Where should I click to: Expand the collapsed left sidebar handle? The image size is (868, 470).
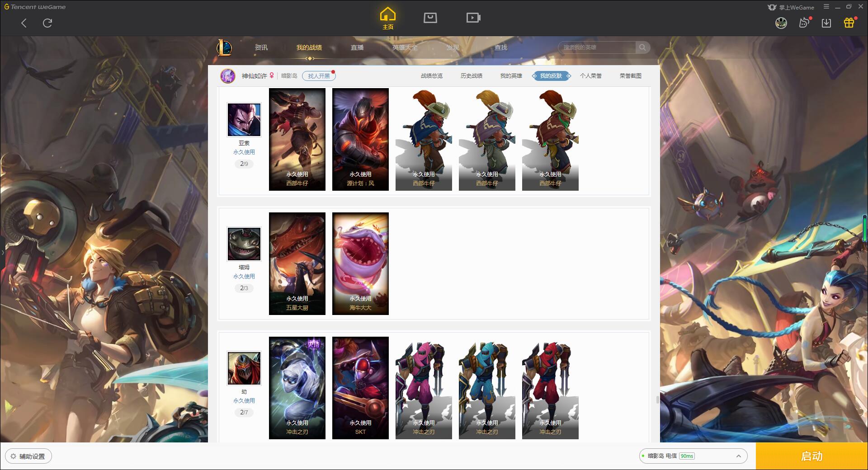[x=2, y=253]
